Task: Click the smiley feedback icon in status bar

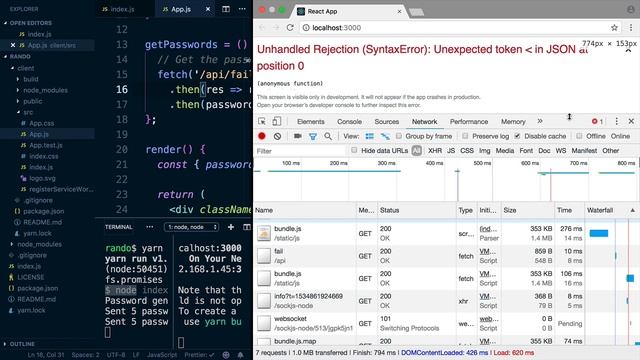Action: point(226,355)
